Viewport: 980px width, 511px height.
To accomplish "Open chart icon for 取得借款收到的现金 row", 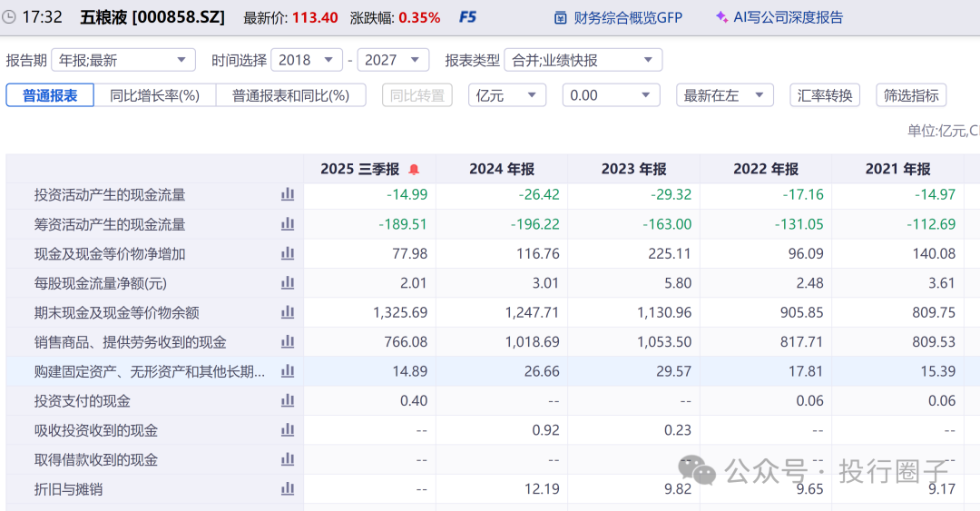I will tap(288, 459).
